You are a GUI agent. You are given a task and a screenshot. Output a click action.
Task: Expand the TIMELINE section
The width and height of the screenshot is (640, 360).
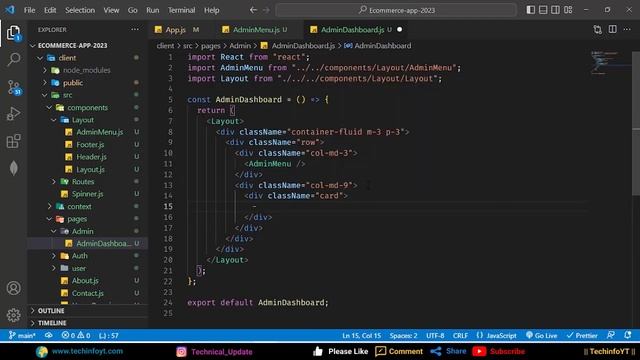[x=88, y=323]
